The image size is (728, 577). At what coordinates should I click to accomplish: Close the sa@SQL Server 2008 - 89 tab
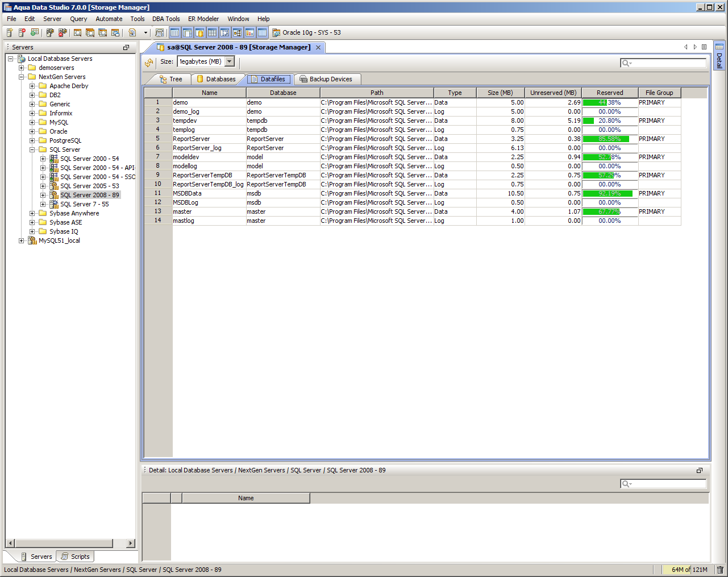(318, 47)
